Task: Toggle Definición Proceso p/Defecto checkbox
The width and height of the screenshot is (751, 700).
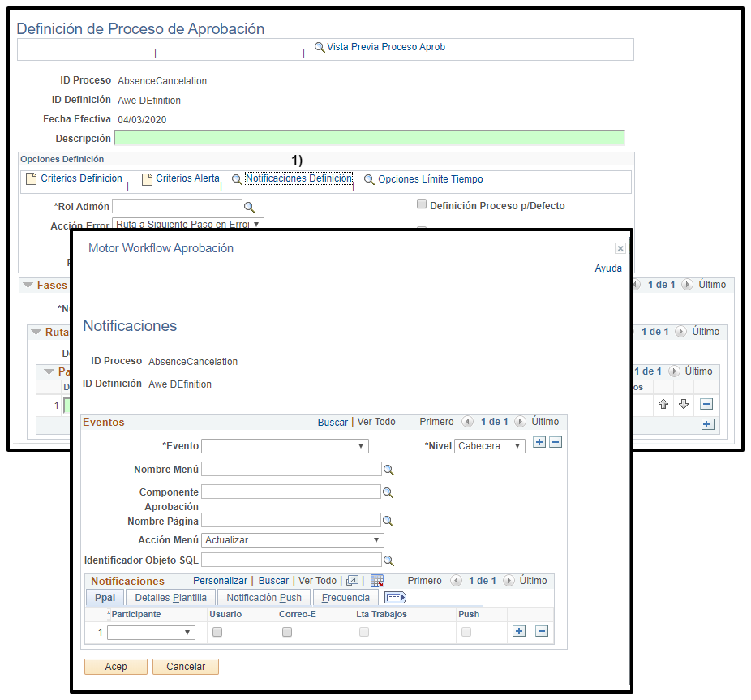Action: [421, 204]
